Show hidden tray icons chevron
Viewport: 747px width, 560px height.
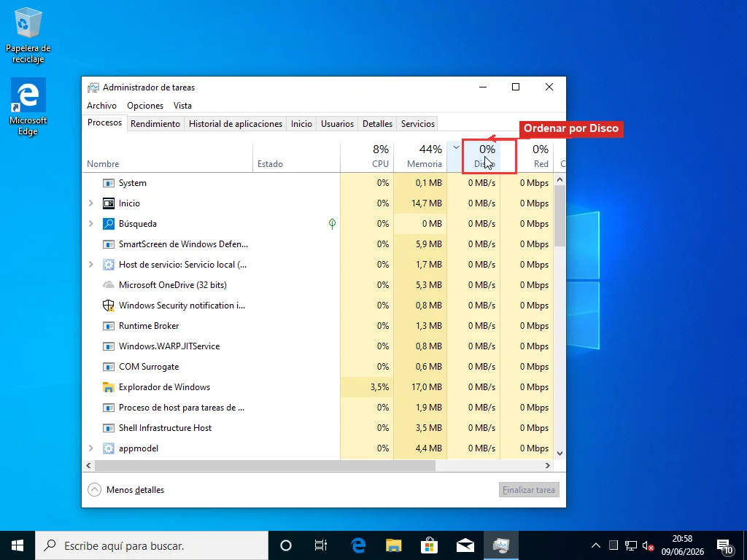[x=596, y=545]
